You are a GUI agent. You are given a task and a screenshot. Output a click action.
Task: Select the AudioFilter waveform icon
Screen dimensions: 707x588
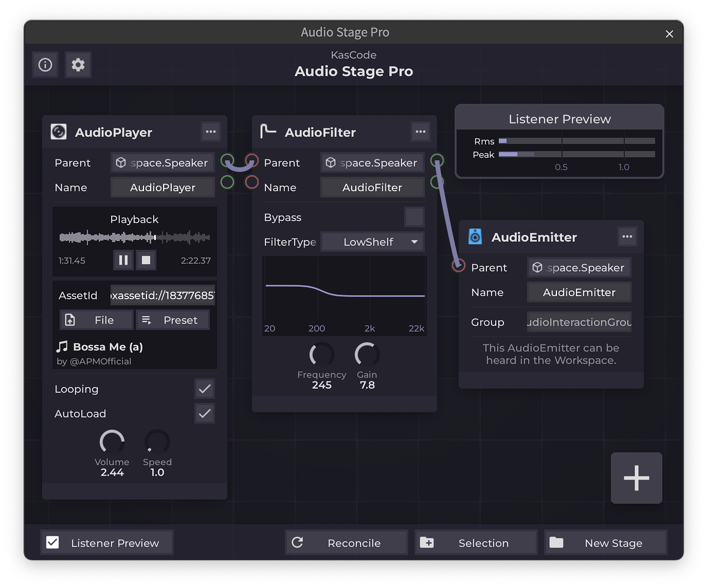click(268, 132)
